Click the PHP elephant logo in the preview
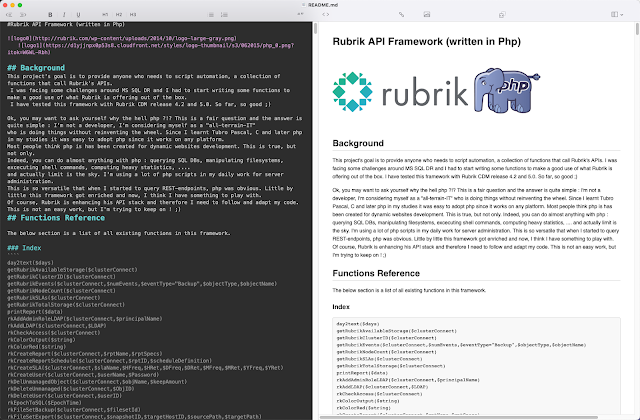Screen dimensions: 640x420 [507, 90]
